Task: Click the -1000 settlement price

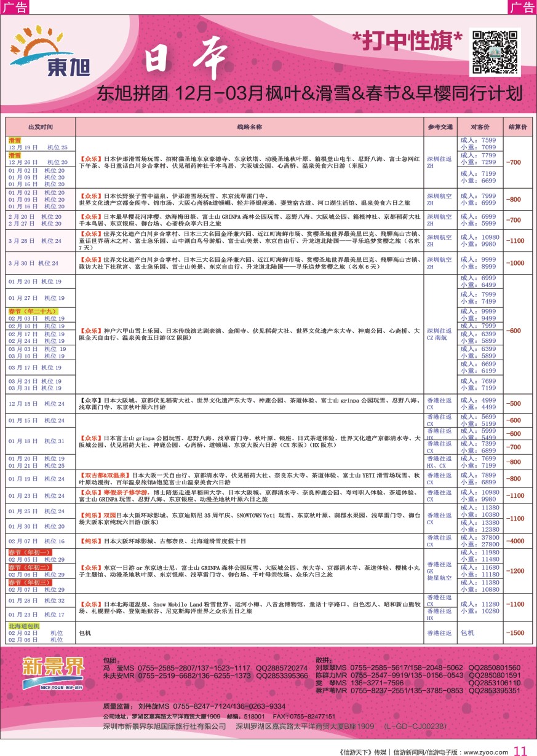Action: click(515, 263)
